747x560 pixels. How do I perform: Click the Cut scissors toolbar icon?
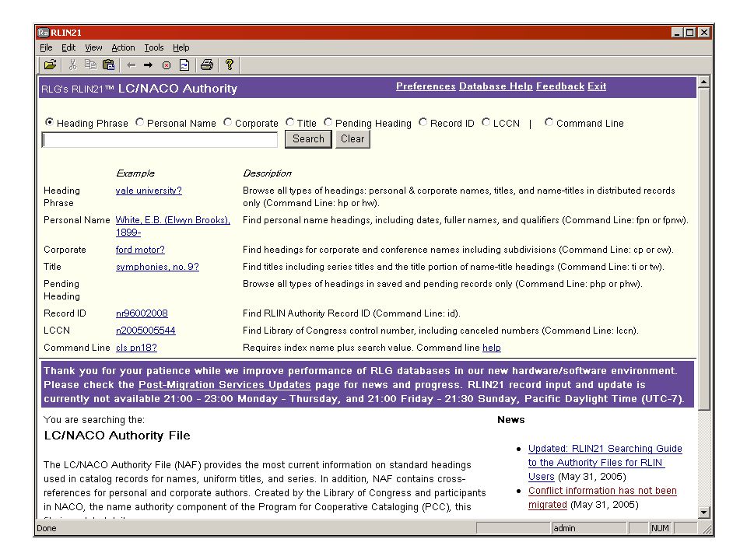point(73,65)
